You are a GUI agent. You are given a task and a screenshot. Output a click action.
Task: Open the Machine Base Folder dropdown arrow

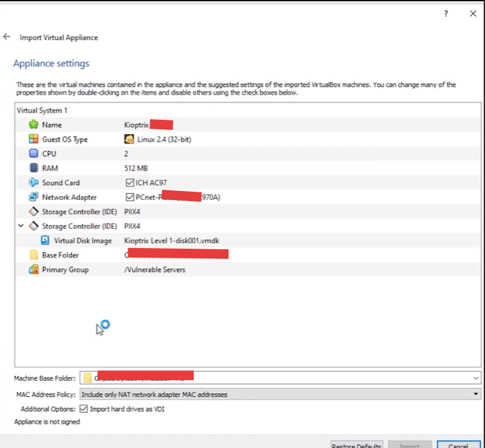476,378
